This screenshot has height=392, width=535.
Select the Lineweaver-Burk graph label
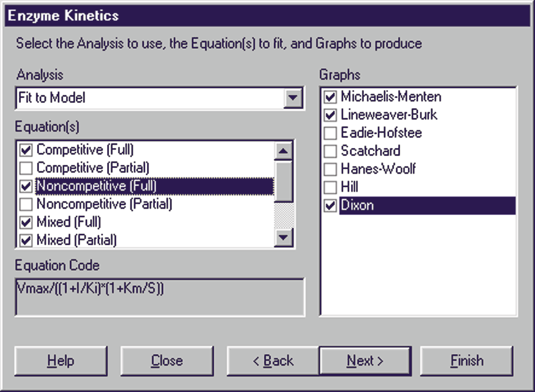(389, 115)
